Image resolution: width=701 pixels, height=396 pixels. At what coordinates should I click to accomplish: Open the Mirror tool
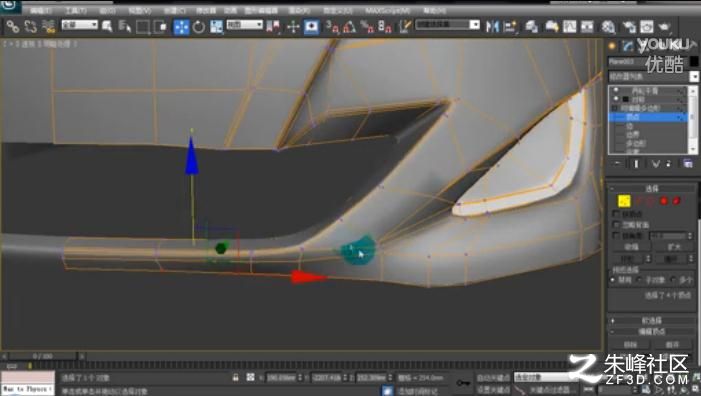492,27
